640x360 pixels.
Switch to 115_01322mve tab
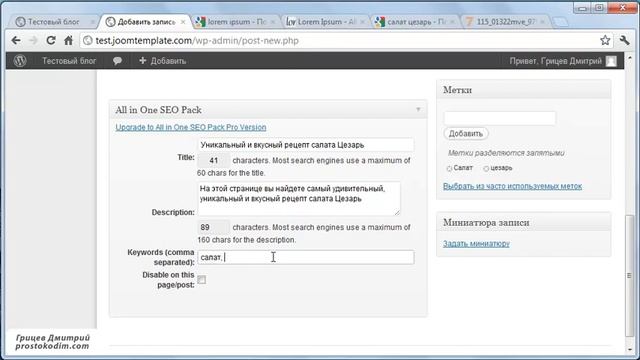pos(505,22)
